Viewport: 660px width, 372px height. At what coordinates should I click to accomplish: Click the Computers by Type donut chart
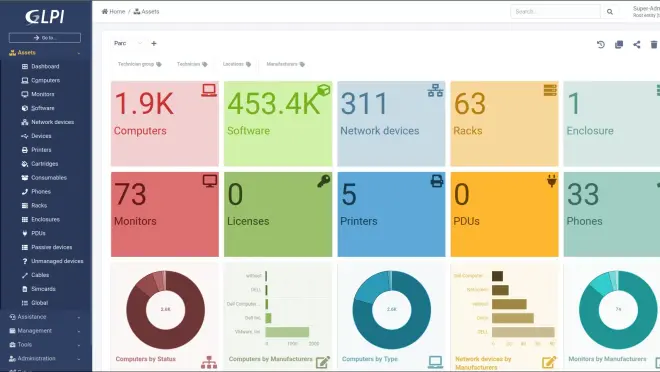tap(391, 310)
